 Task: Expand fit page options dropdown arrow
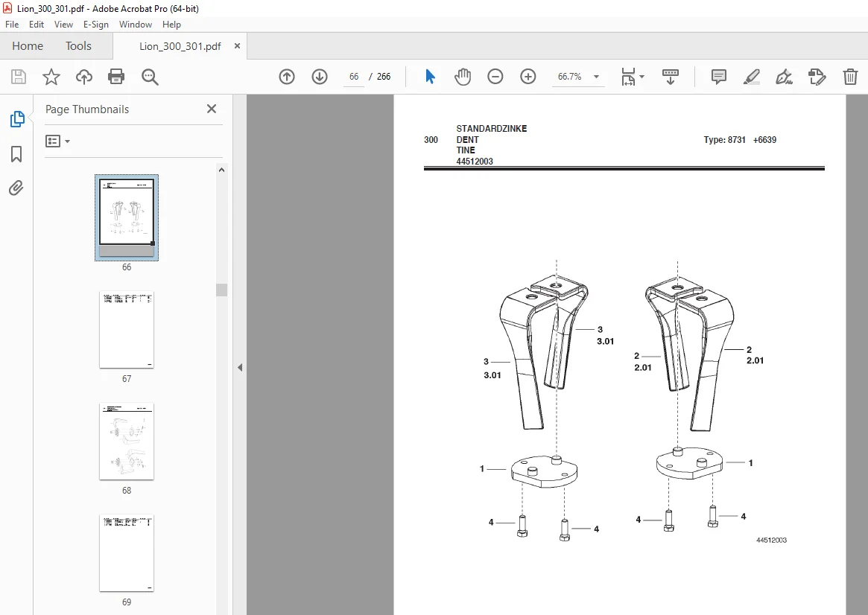(x=642, y=77)
